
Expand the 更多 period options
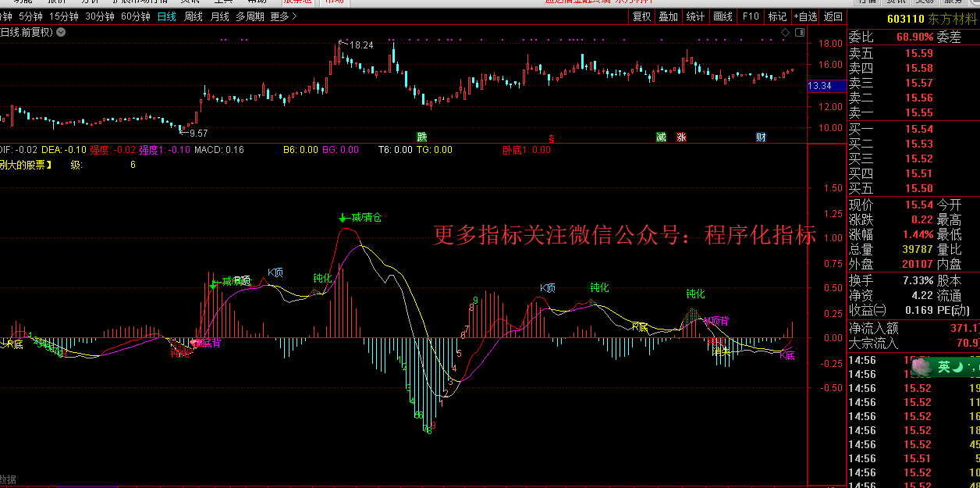pyautogui.click(x=283, y=16)
